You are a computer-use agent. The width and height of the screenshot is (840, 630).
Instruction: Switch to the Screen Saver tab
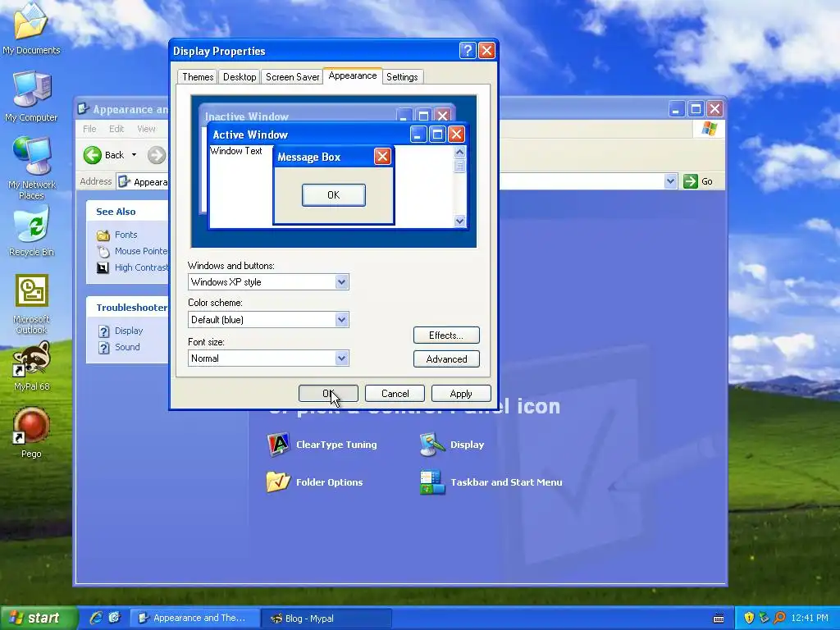292,76
